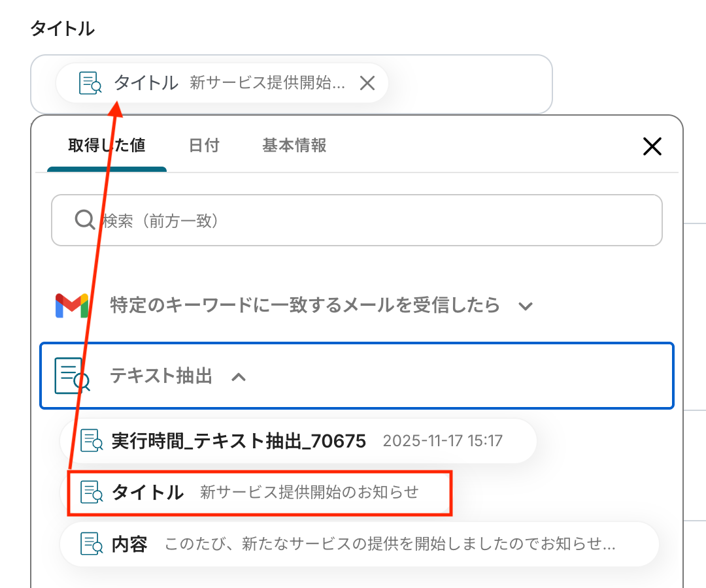This screenshot has height=588, width=706.
Task: Click the search magnifier icon
Action: pos(85,220)
